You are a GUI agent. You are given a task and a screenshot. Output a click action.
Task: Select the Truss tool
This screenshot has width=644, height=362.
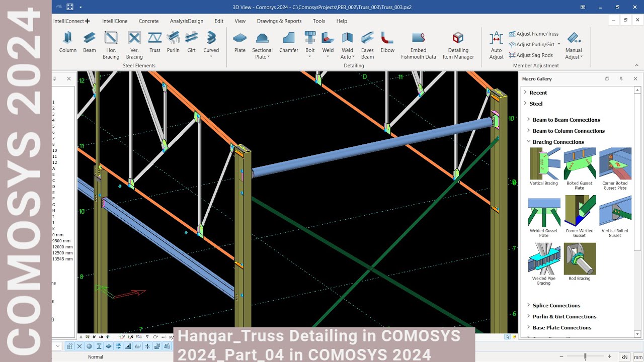(155, 42)
